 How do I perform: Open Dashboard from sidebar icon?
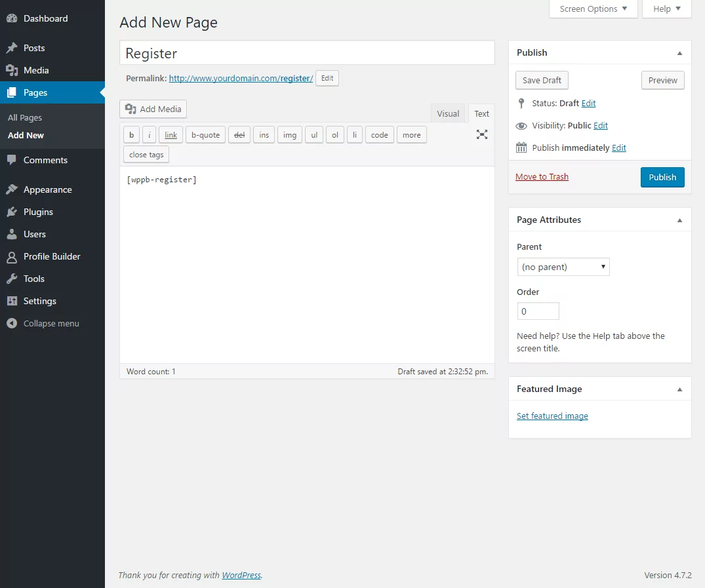click(12, 18)
